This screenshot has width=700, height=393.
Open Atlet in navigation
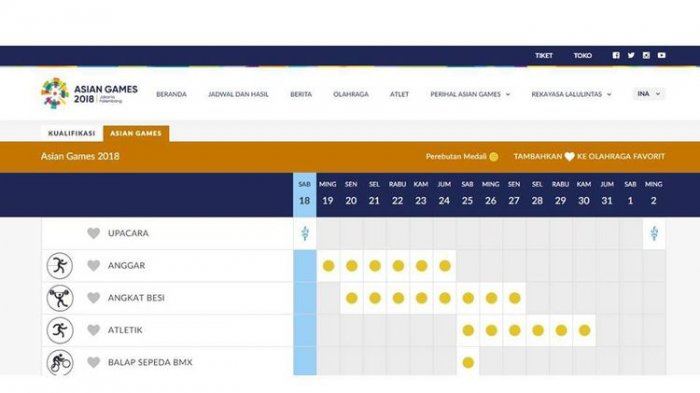coord(399,94)
